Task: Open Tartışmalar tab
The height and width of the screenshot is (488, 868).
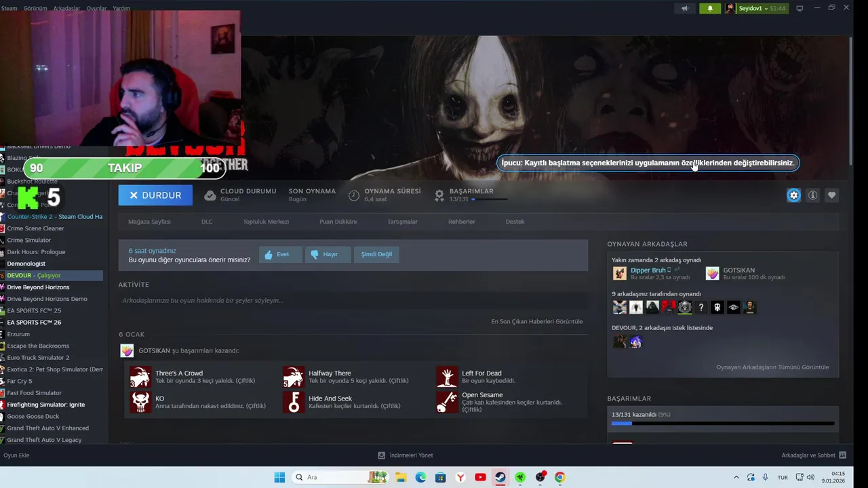Action: [402, 222]
